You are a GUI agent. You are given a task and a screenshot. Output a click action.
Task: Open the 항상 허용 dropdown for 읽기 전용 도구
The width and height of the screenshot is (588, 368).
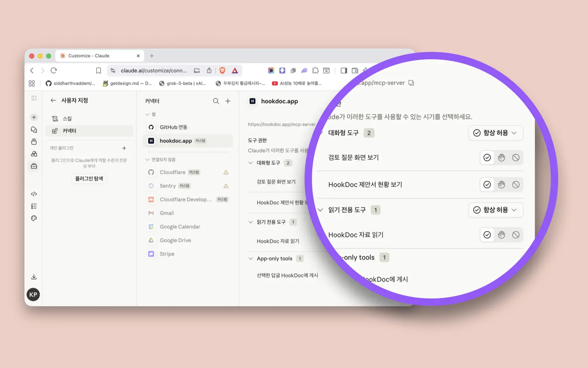pyautogui.click(x=495, y=210)
